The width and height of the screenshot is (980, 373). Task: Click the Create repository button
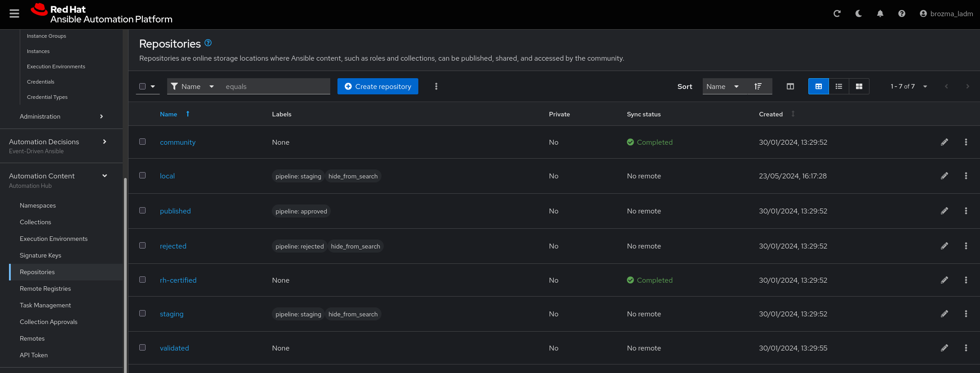point(377,87)
